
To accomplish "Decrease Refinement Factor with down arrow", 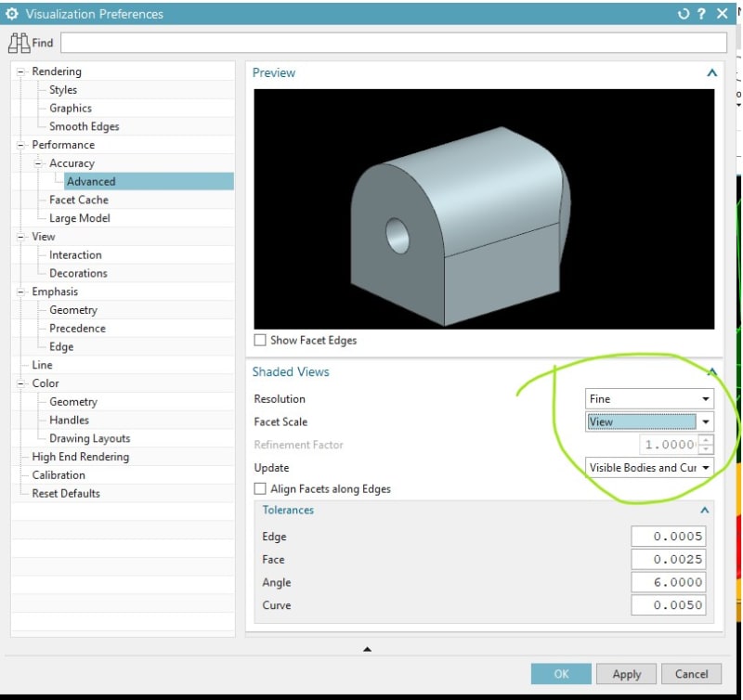I will click(706, 449).
